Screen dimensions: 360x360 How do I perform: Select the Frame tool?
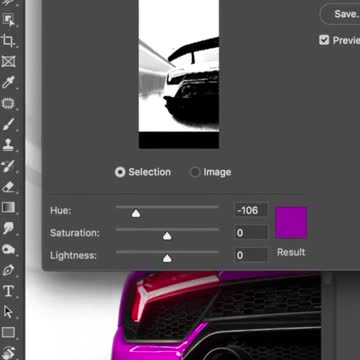8,61
